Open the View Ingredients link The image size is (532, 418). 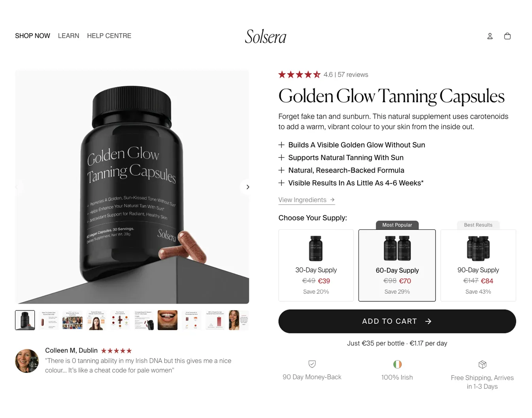(307, 200)
